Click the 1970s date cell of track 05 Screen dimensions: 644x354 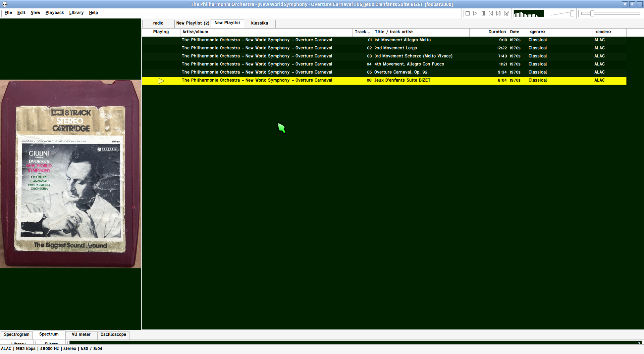515,73
